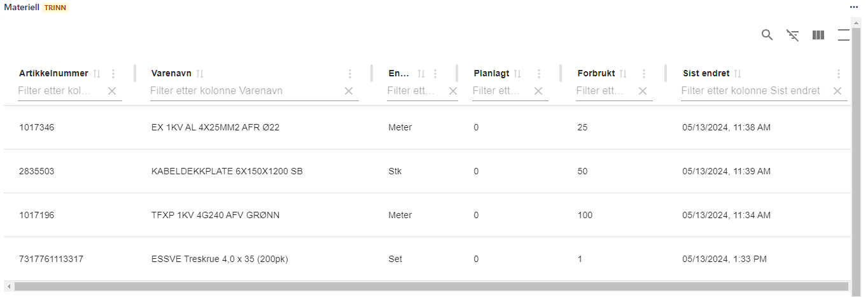The height and width of the screenshot is (297, 868).
Task: Open the Materiell panel three-dot menu
Action: click(854, 6)
